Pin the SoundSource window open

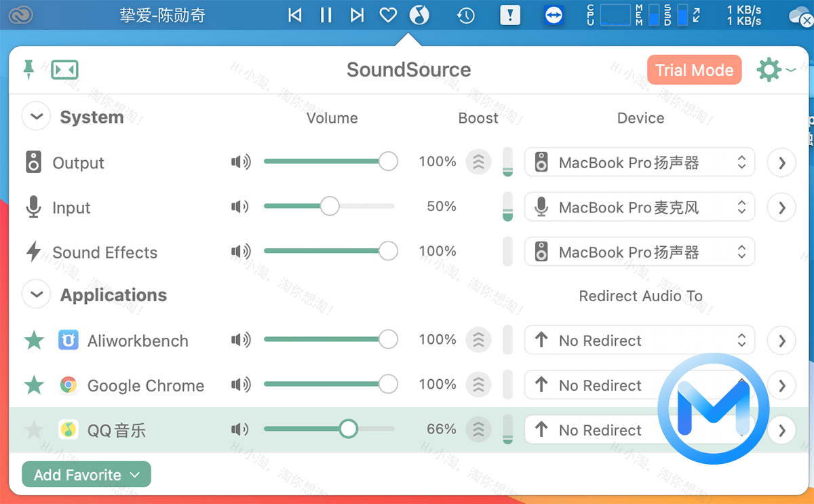tap(28, 70)
